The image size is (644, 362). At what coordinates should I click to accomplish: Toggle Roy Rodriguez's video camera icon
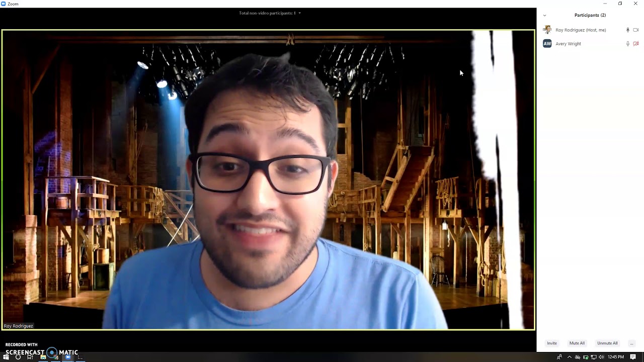[x=636, y=30]
